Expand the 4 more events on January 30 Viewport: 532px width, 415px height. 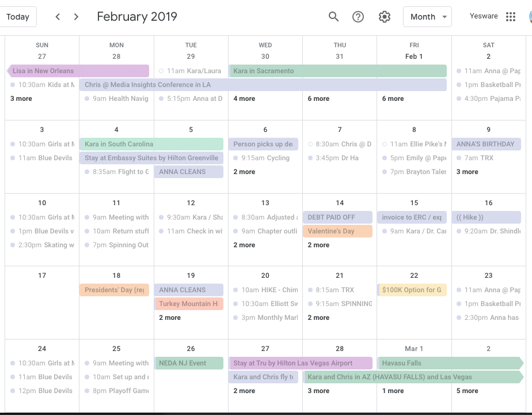point(244,99)
